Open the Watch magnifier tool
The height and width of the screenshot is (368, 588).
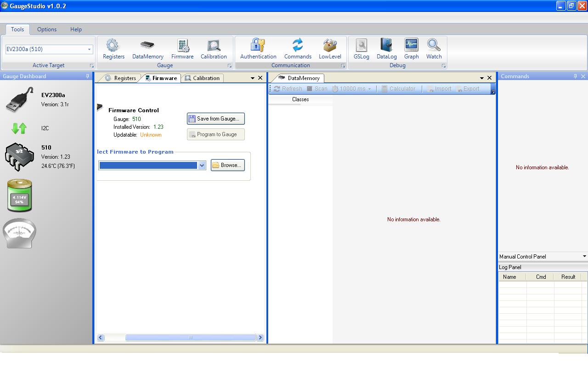[x=434, y=49]
